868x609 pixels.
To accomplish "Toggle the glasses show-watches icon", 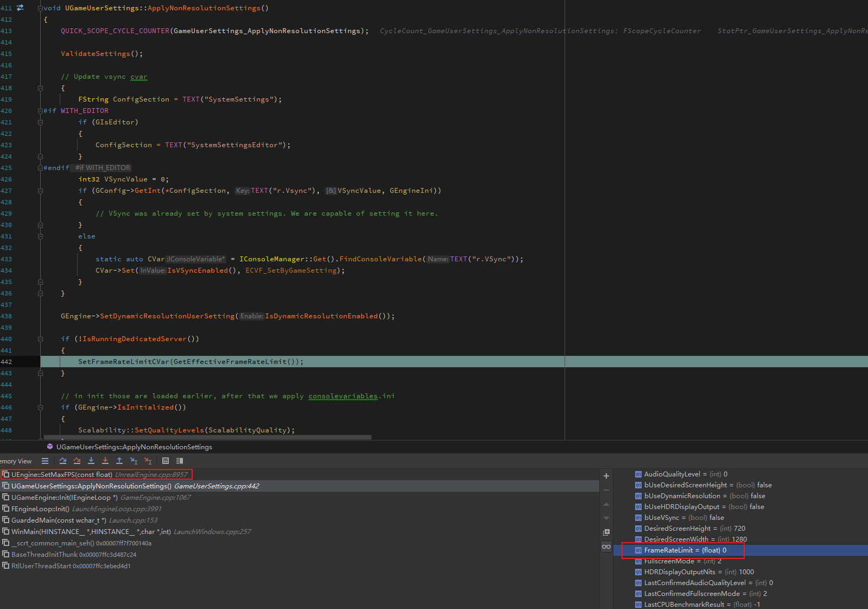I will pyautogui.click(x=606, y=547).
